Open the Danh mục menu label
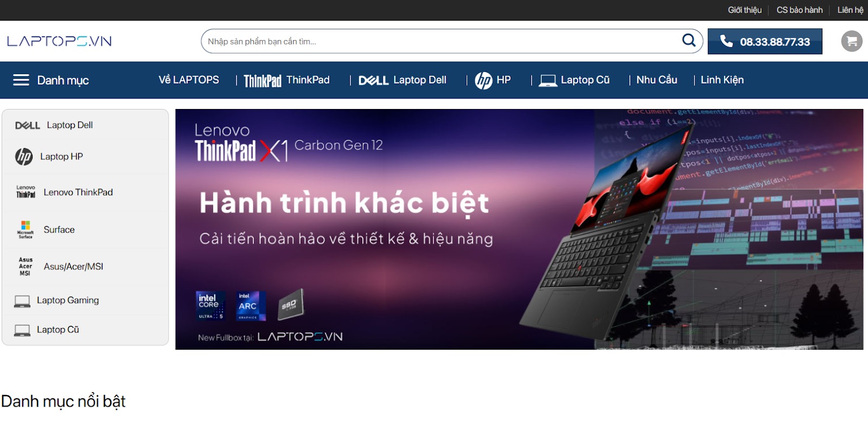This screenshot has height=431, width=868. (x=63, y=81)
